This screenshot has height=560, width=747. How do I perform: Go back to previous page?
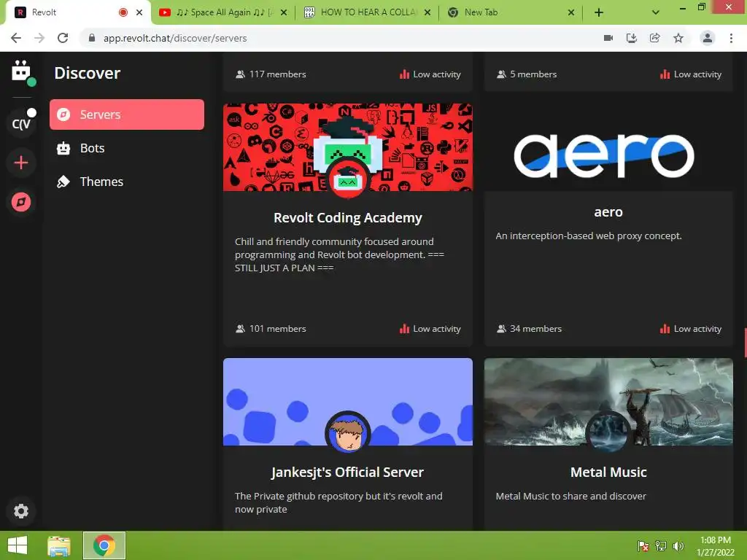click(x=16, y=38)
